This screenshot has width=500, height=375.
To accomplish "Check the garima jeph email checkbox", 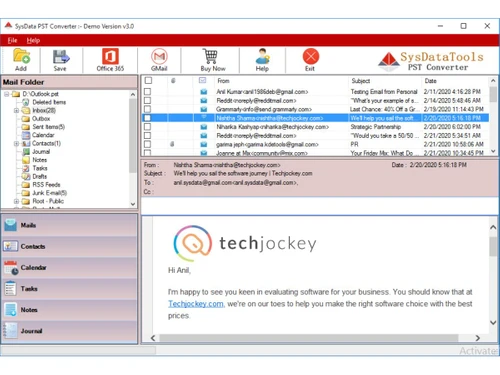I will pyautogui.click(x=147, y=144).
